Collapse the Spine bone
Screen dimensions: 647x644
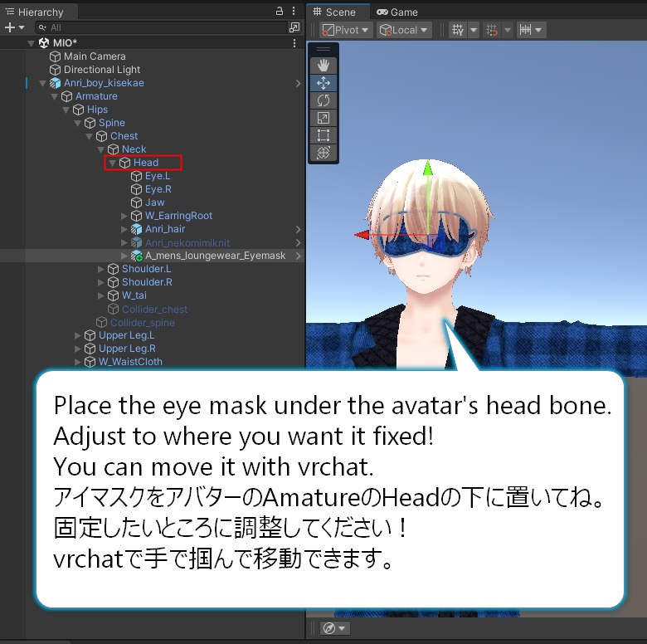77,123
